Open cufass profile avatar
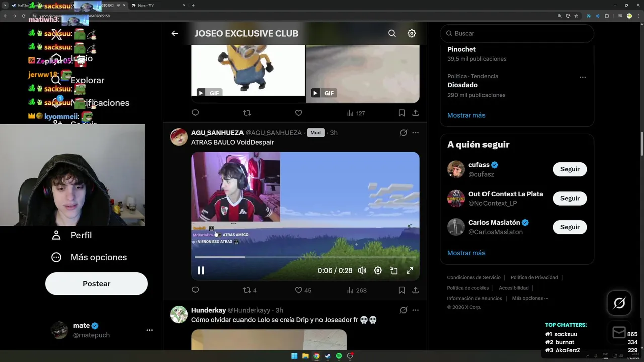Viewport: 644px width, 362px height. coord(456,169)
